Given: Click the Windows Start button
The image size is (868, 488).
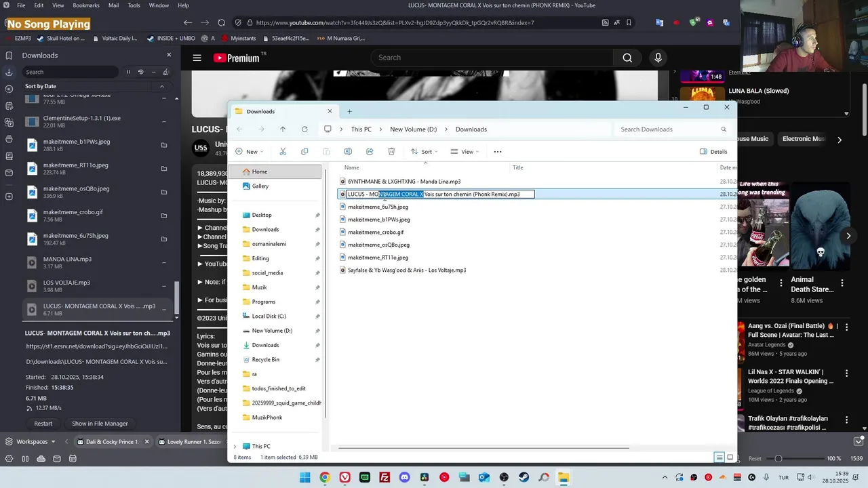Looking at the screenshot, I should coord(305,477).
